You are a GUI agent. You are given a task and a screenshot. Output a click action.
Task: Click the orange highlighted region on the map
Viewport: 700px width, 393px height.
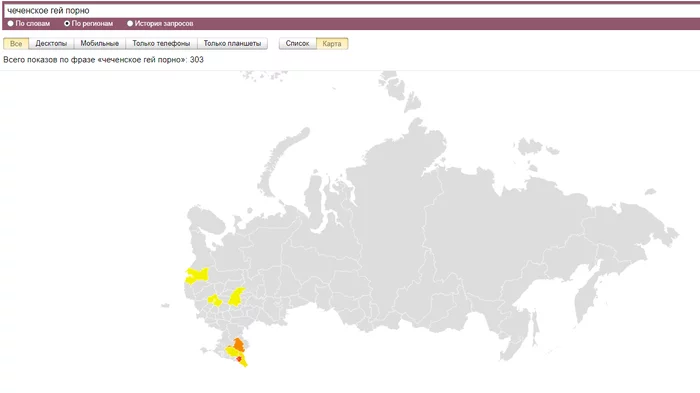pos(239,345)
